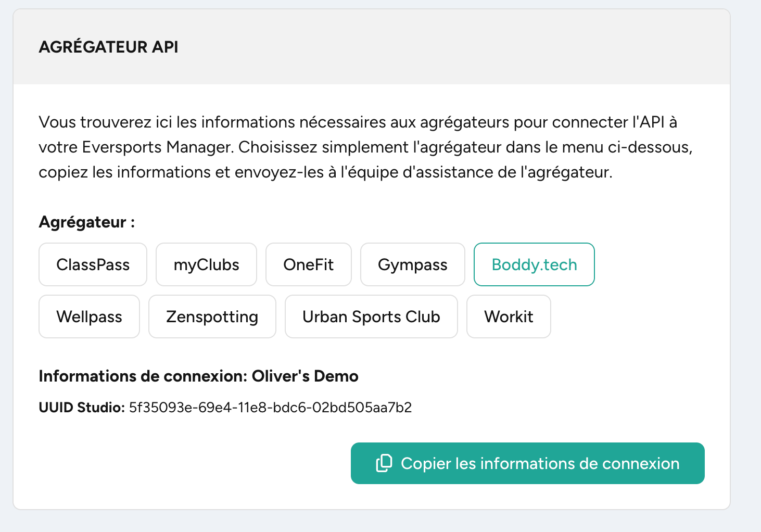
Task: Pick the Gympass aggregator
Action: click(413, 264)
